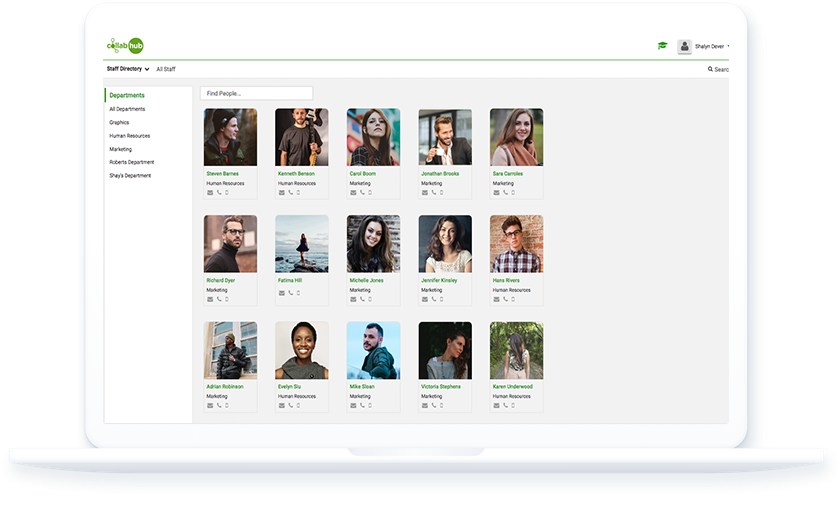
Task: Click Jennifer Kinsley's profile photo
Action: 445,244
